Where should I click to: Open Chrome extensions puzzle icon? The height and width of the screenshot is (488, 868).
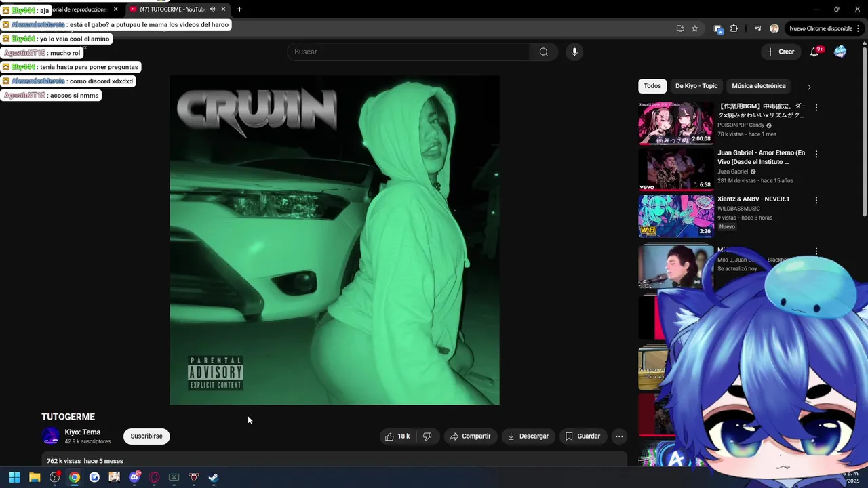tap(734, 28)
